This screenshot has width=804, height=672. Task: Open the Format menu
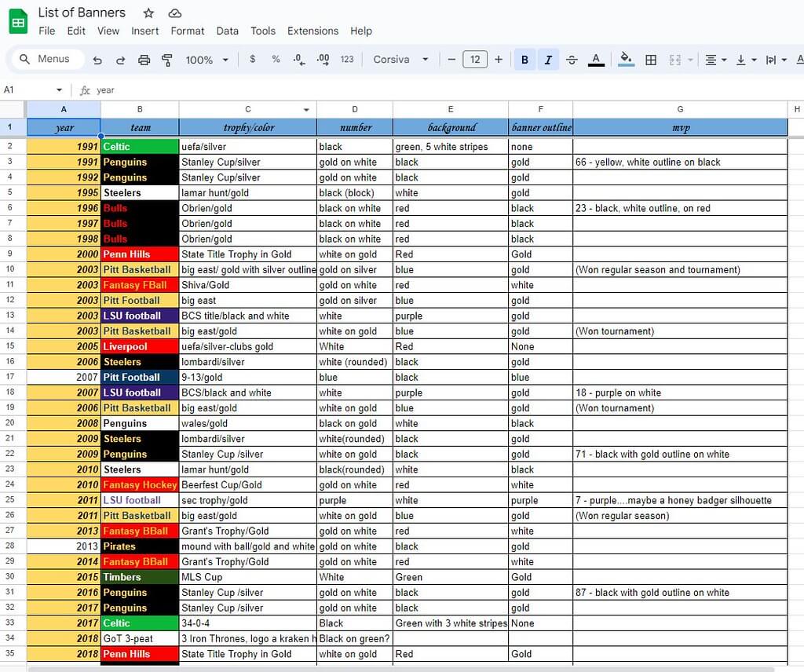pyautogui.click(x=187, y=31)
